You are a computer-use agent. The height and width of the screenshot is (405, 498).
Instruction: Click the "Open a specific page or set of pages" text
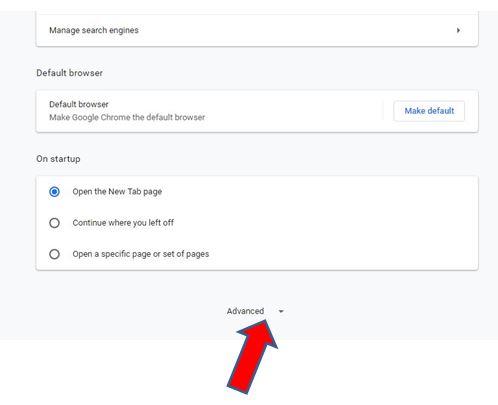point(141,254)
